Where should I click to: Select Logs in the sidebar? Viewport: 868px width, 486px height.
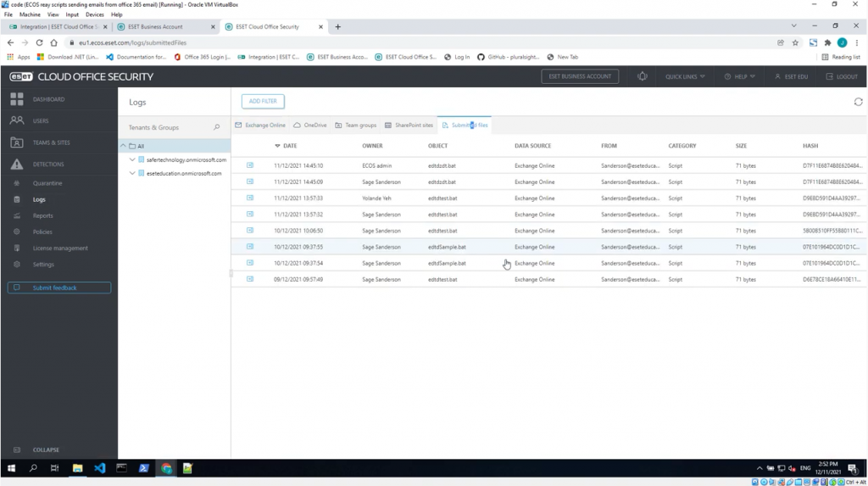(39, 199)
